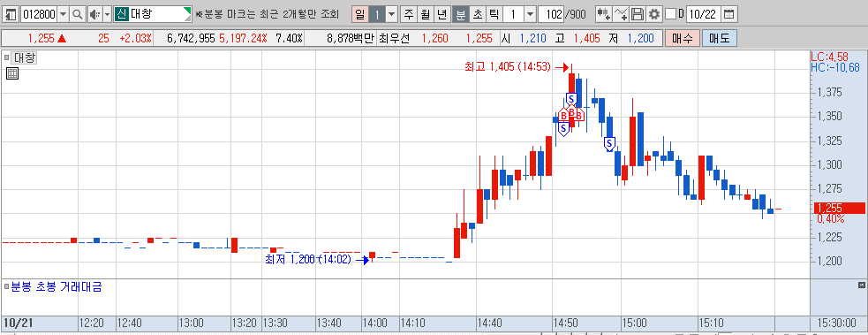Click the candle count field showing 102
This screenshot has height=335, width=868.
point(551,14)
